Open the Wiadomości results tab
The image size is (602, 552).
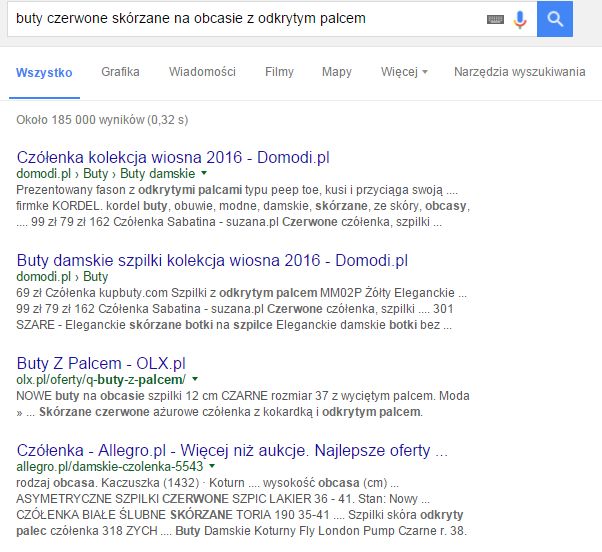click(202, 72)
